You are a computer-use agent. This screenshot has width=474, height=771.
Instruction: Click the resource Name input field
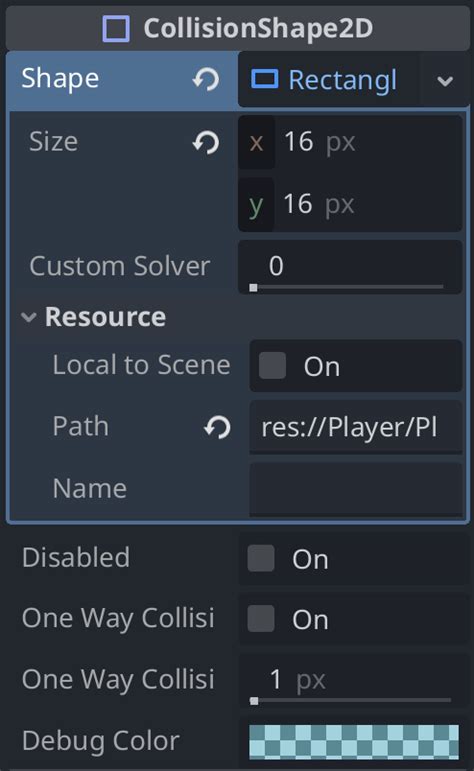(356, 489)
